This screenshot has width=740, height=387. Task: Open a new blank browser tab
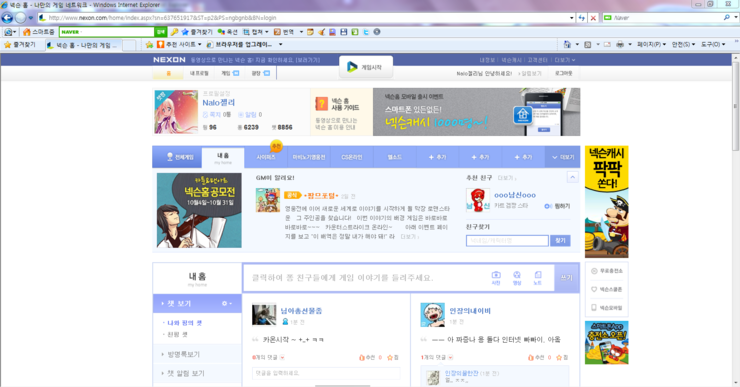pyautogui.click(x=129, y=45)
